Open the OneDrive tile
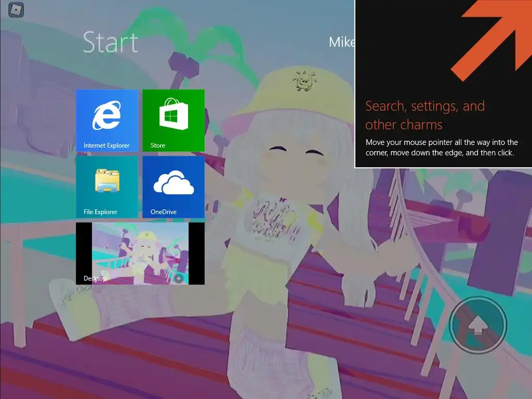Viewport: 532px width, 399px height. pos(174,187)
